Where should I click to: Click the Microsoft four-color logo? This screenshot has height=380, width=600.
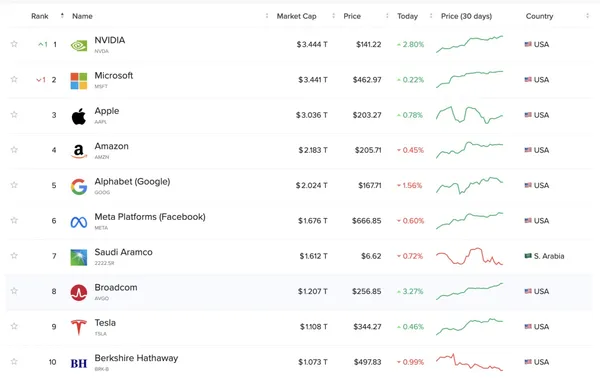click(x=79, y=81)
